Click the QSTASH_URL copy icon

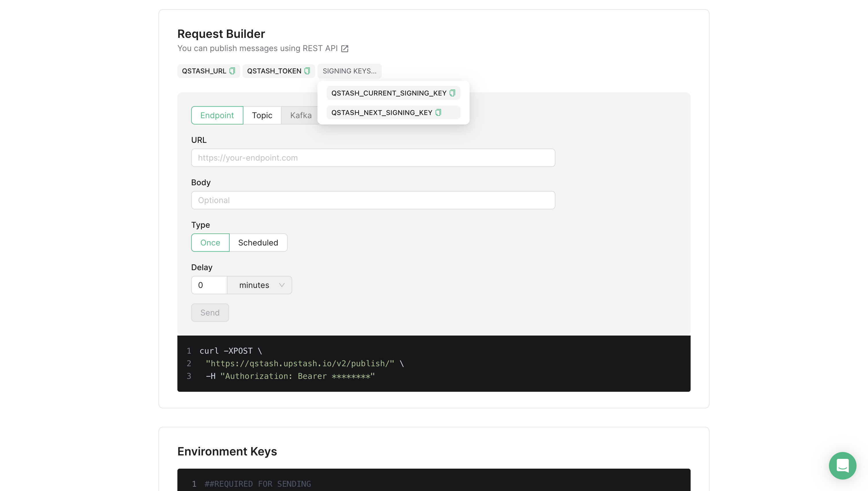coord(232,71)
